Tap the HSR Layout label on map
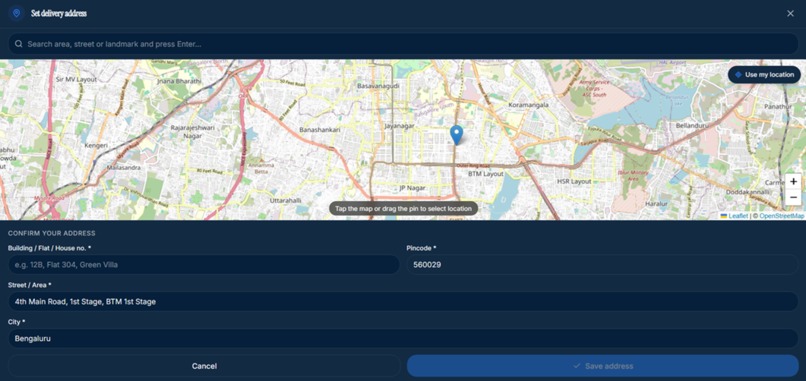Image resolution: width=806 pixels, height=381 pixels. click(x=574, y=182)
